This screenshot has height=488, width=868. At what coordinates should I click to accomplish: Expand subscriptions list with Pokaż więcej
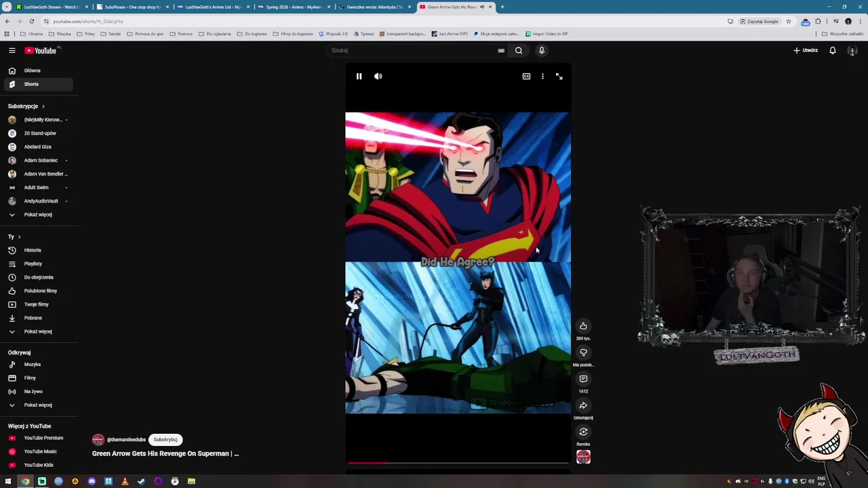[x=37, y=214]
